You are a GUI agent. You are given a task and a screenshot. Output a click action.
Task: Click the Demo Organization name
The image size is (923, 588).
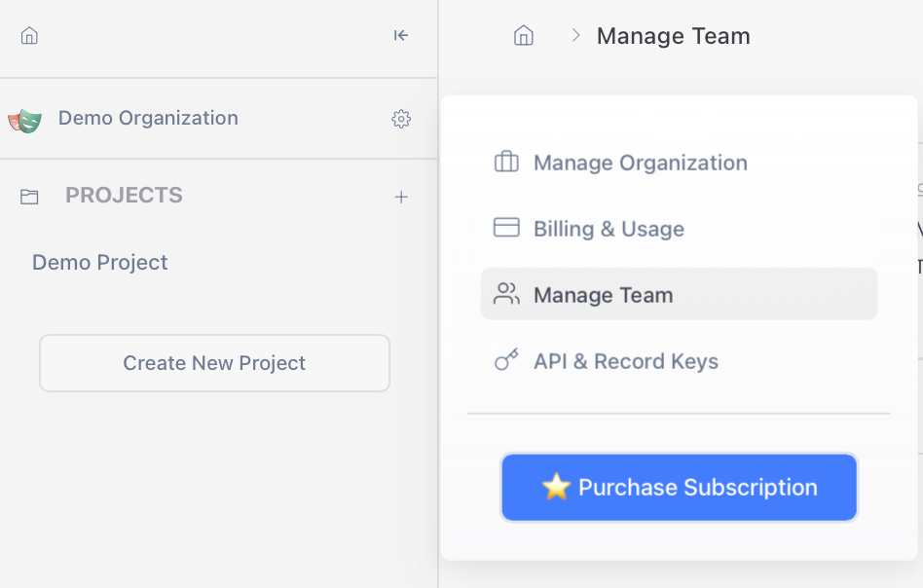click(148, 119)
